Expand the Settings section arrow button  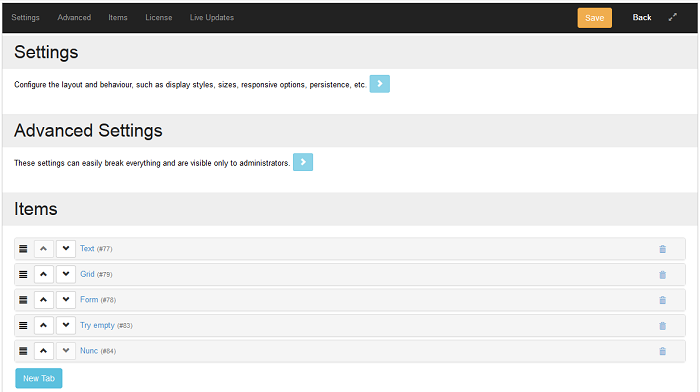click(379, 84)
